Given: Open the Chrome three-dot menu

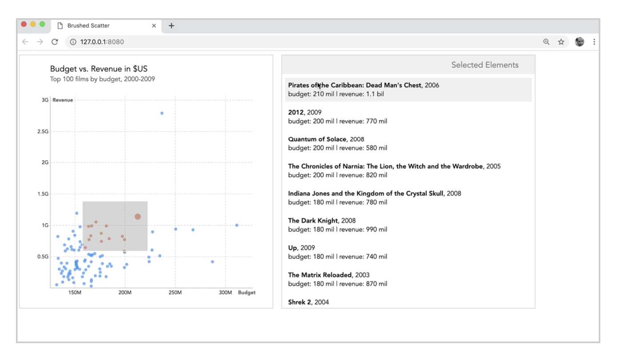Looking at the screenshot, I should coord(594,42).
